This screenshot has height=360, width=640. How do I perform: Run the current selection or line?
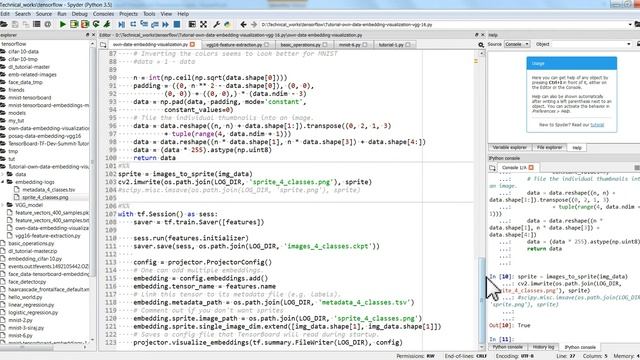(x=107, y=24)
